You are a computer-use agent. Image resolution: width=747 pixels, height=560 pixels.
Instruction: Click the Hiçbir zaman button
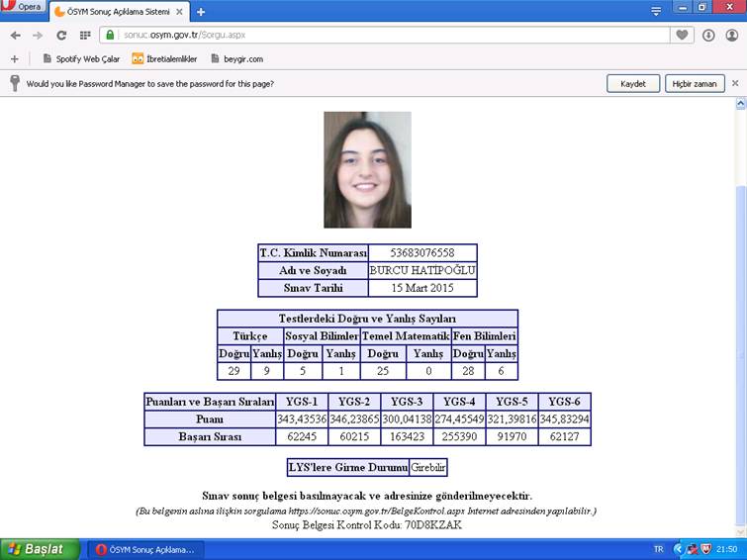(x=695, y=84)
